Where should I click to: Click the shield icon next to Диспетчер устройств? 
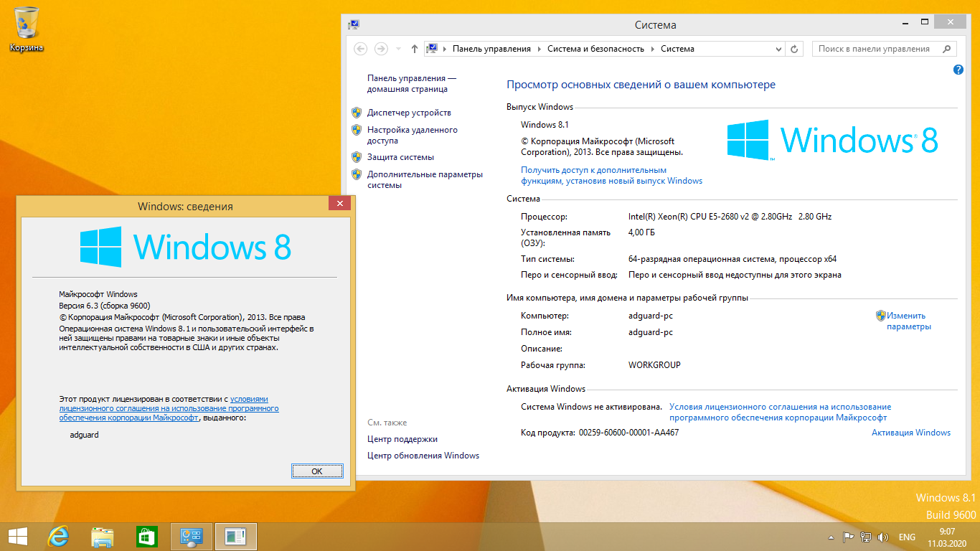[x=357, y=113]
